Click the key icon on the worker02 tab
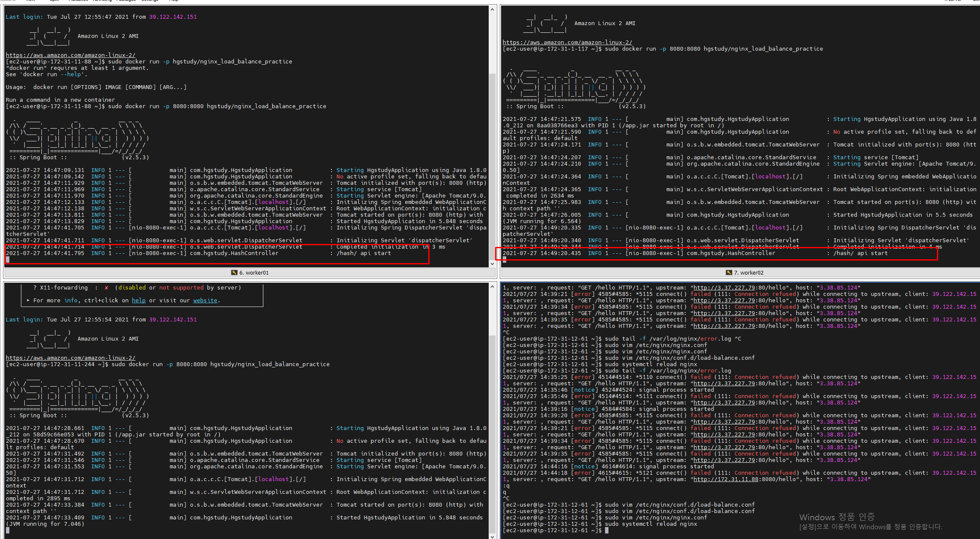The height and width of the screenshot is (539, 980). (x=729, y=272)
